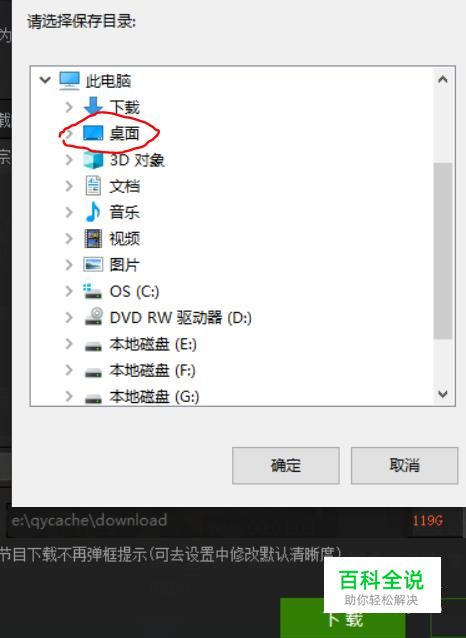This screenshot has width=466, height=638.
Task: Confirm with the 确定 button
Action: 286,465
